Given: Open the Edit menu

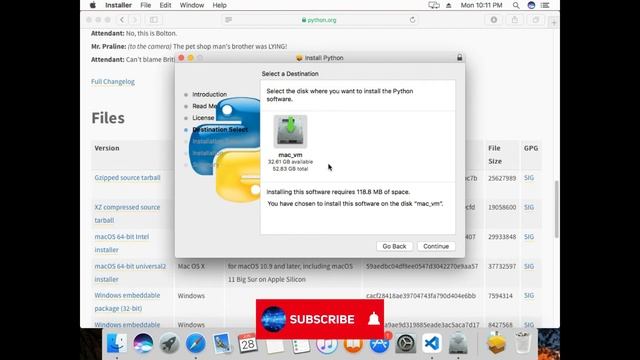Looking at the screenshot, I should pos(165,5).
